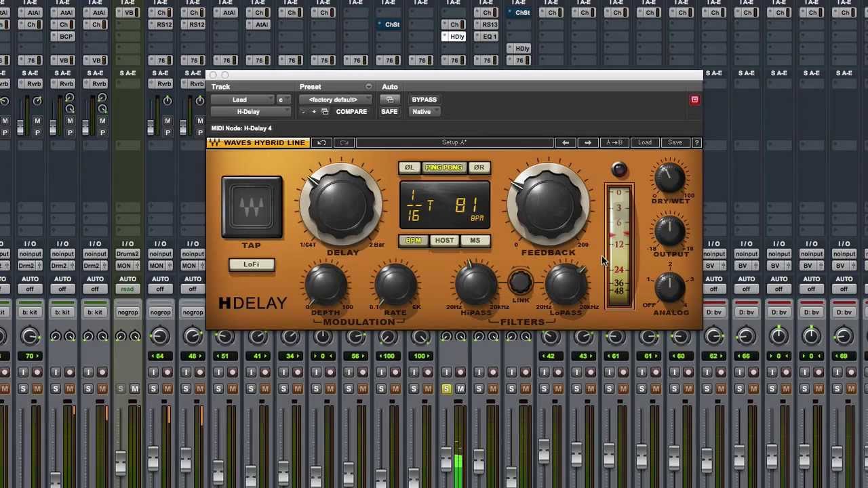Open the H-Delay insert selector
Screen dimensions: 868x488
[x=252, y=112]
